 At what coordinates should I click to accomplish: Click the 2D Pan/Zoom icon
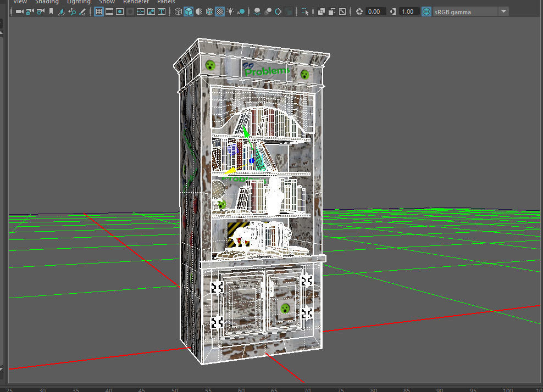[x=72, y=12]
